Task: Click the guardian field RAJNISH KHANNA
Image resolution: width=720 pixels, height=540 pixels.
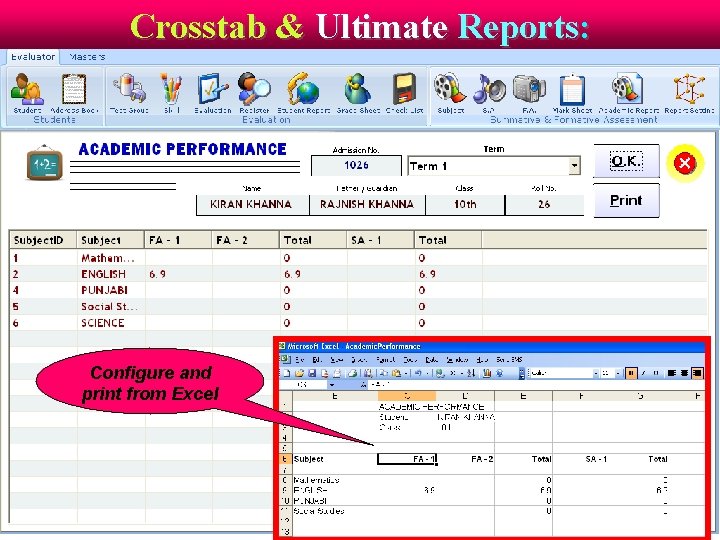Action: click(x=367, y=204)
